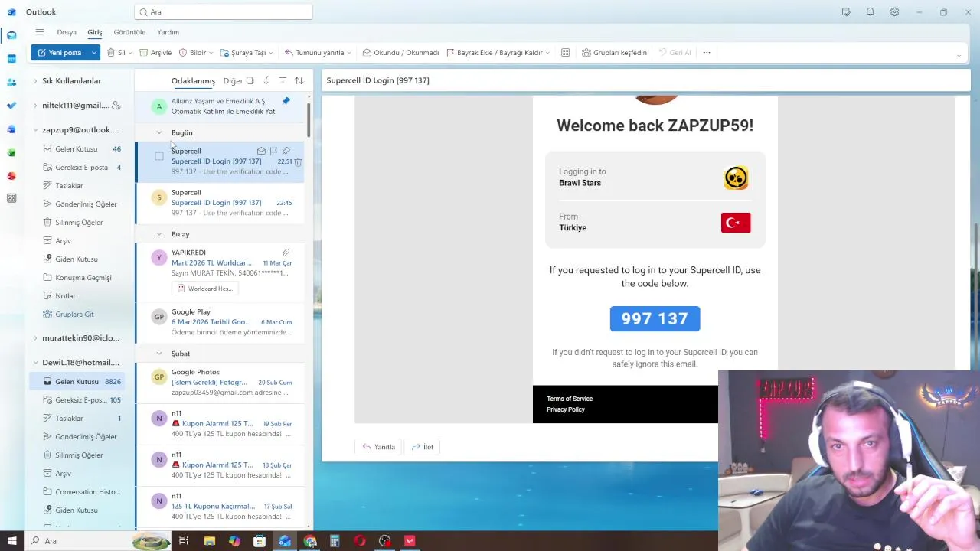Open Calculator from taskbar

click(x=335, y=541)
